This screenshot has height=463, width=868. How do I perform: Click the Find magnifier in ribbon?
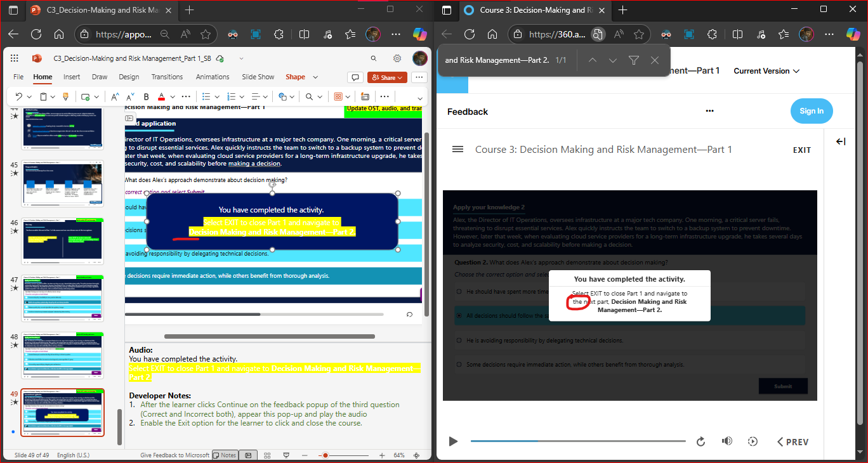(x=309, y=96)
